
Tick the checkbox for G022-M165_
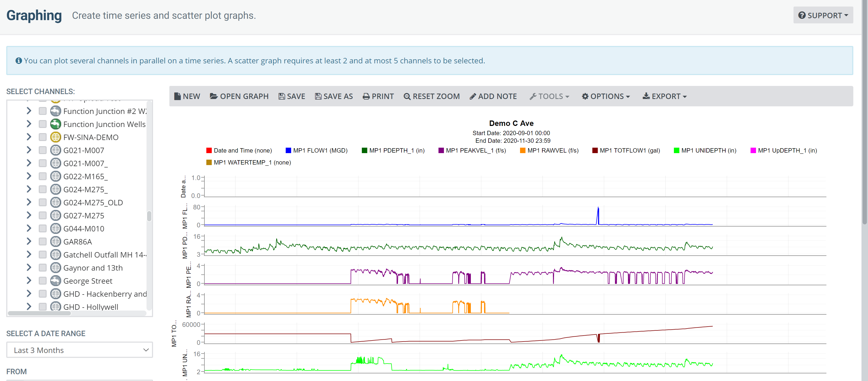point(43,176)
